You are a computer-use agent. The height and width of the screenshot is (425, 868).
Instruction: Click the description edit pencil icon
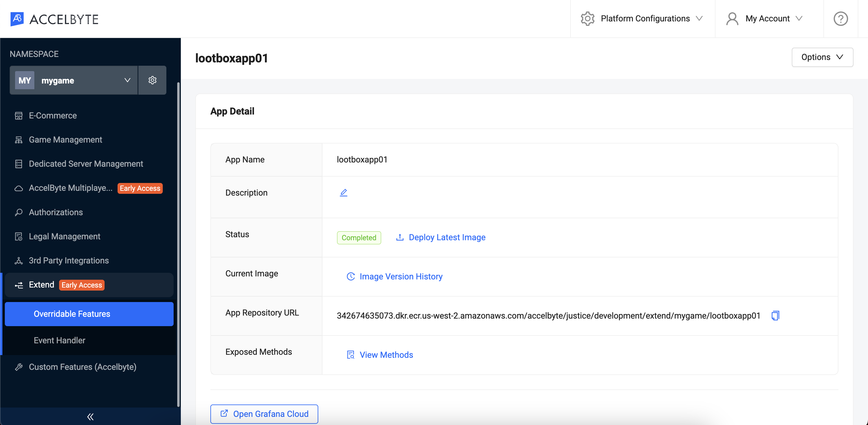point(344,193)
